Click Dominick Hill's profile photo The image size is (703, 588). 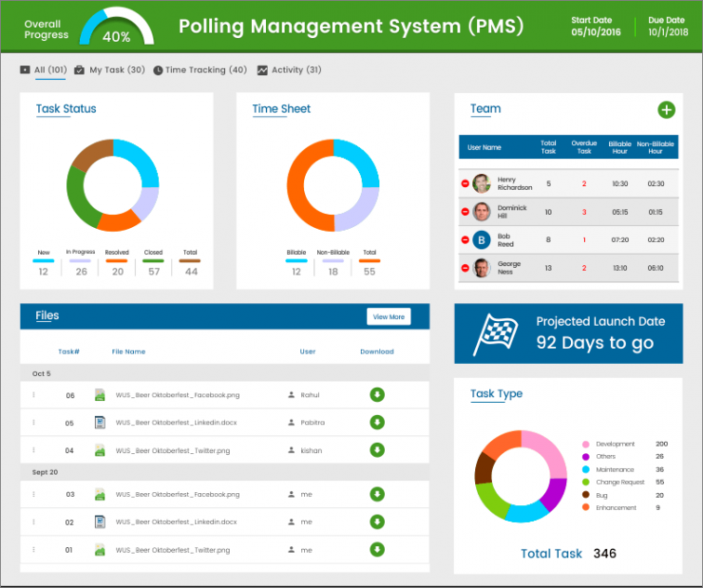coord(482,212)
